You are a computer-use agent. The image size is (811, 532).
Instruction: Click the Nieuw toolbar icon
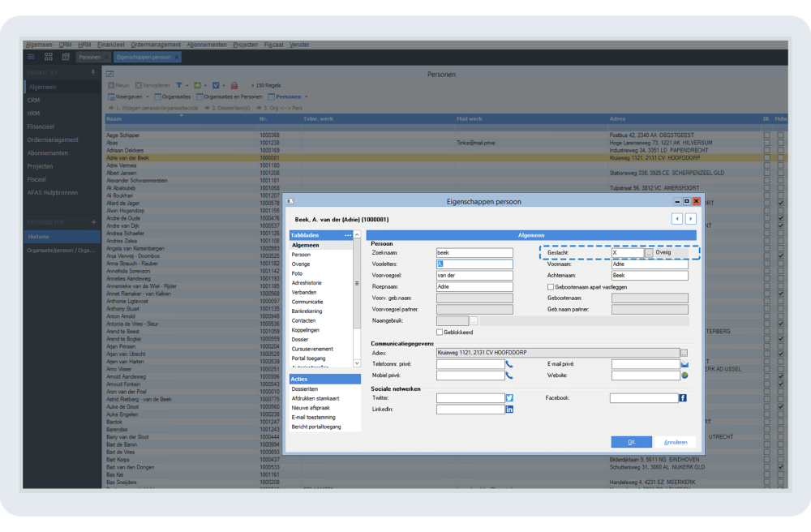click(110, 85)
